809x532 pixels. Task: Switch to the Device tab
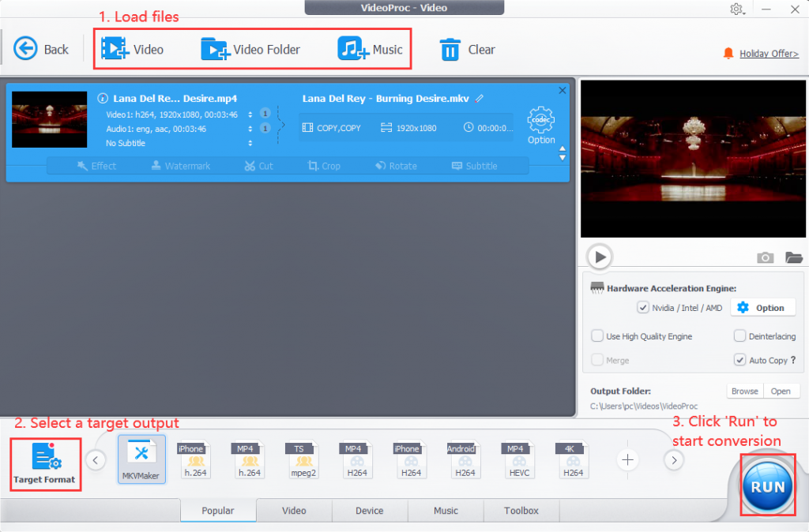(x=369, y=511)
